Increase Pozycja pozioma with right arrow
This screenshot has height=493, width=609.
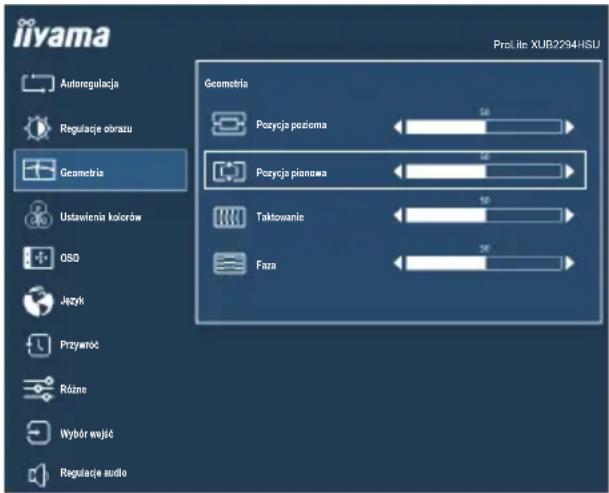pos(570,127)
